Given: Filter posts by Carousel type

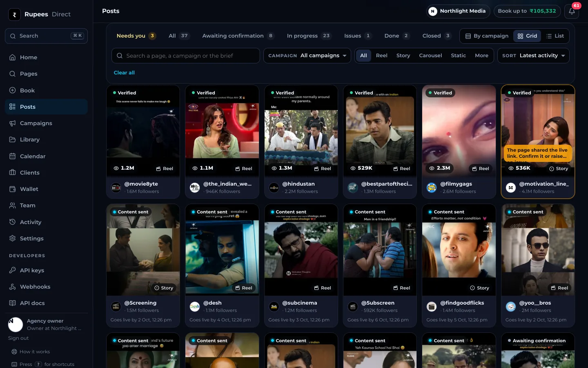Looking at the screenshot, I should click(430, 56).
